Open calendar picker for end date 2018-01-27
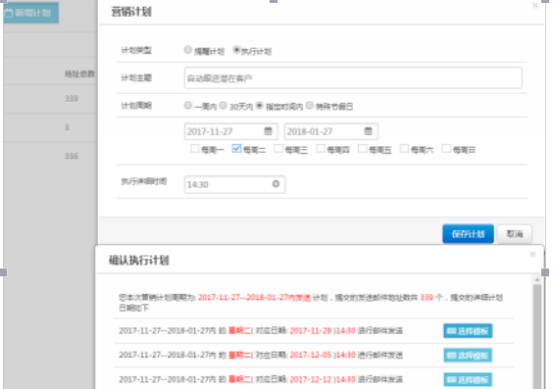Viewport: 554px width, 389px height. [x=368, y=131]
